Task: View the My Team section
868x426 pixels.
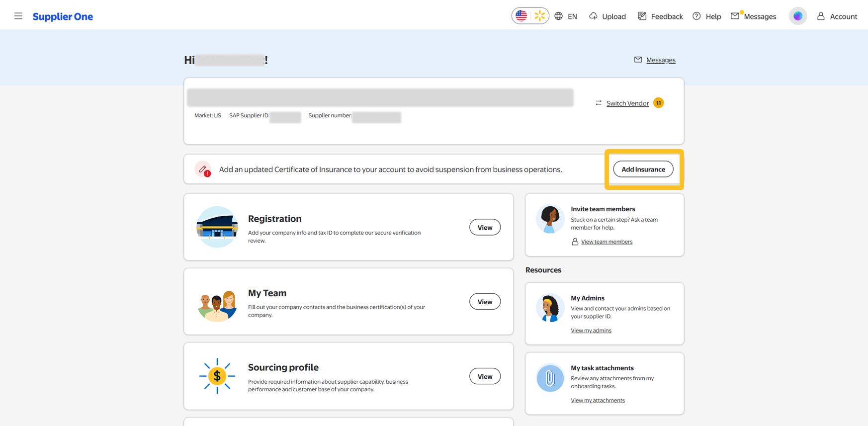Action: click(485, 302)
